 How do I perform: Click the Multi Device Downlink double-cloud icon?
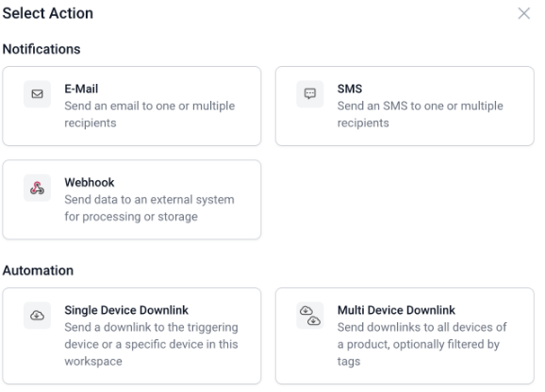[310, 316]
